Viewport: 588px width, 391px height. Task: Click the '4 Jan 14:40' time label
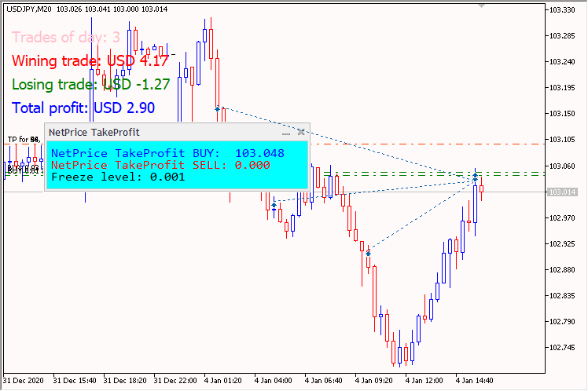click(x=474, y=381)
